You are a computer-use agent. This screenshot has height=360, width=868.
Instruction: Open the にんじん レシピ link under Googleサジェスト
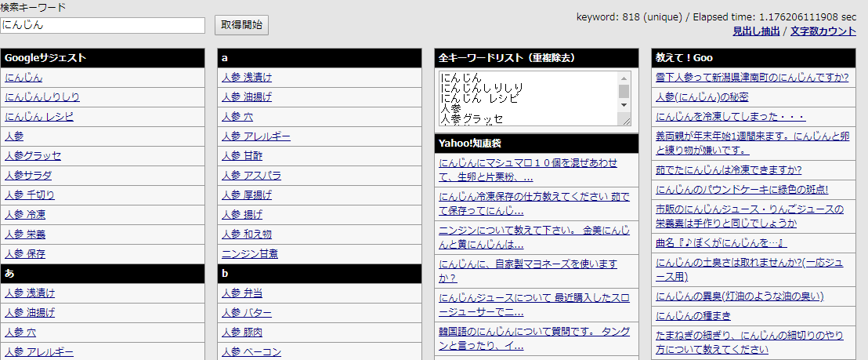pyautogui.click(x=38, y=117)
